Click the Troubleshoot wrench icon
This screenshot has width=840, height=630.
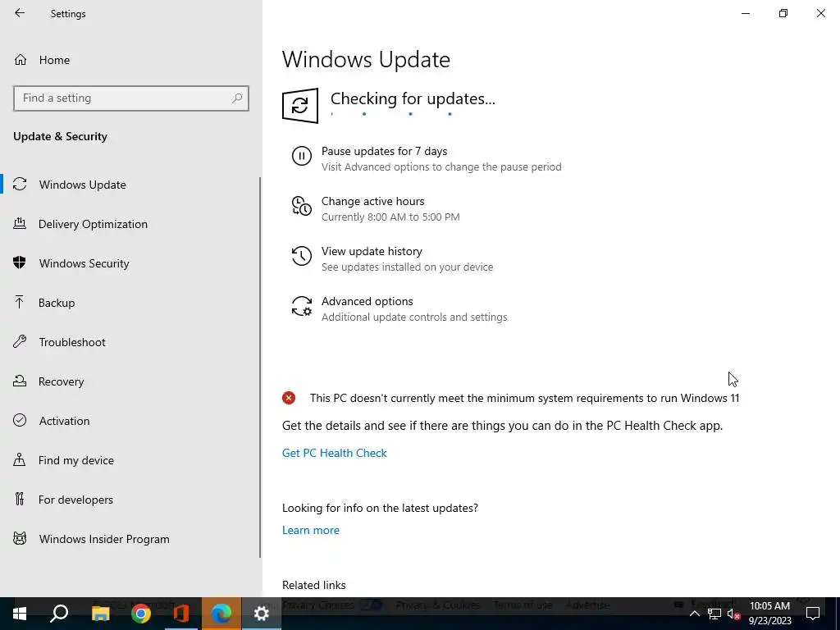pyautogui.click(x=20, y=341)
